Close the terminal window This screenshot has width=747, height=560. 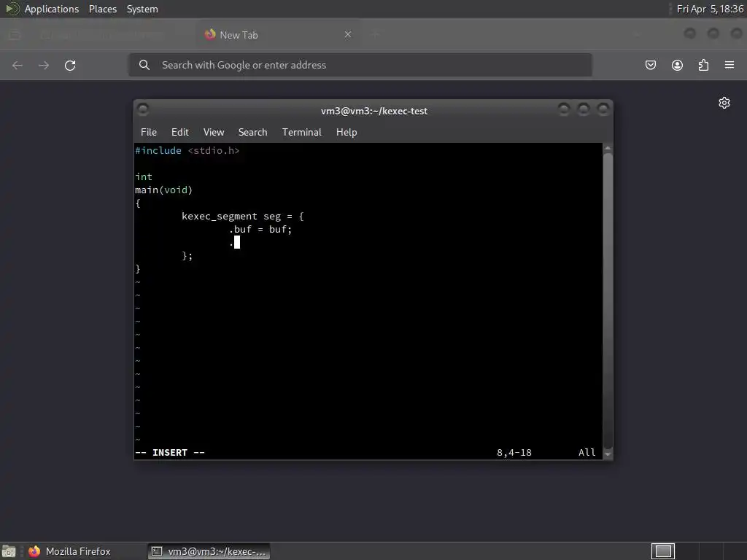click(603, 109)
